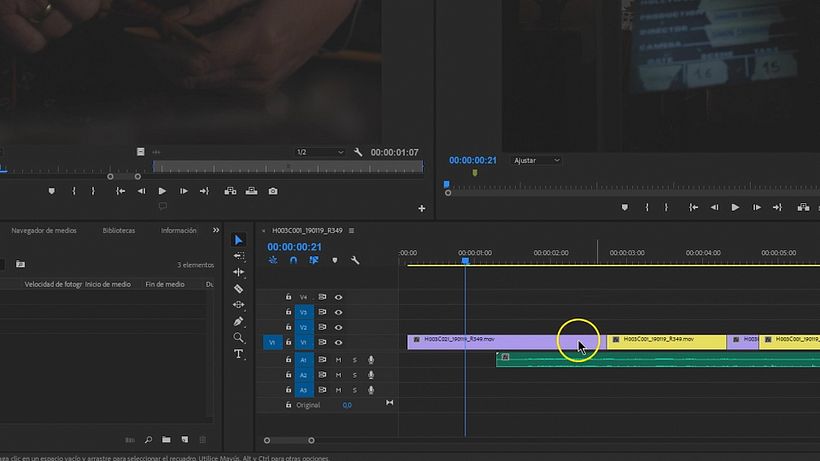The width and height of the screenshot is (820, 461).
Task: Add marker in Program monitor
Action: point(624,208)
